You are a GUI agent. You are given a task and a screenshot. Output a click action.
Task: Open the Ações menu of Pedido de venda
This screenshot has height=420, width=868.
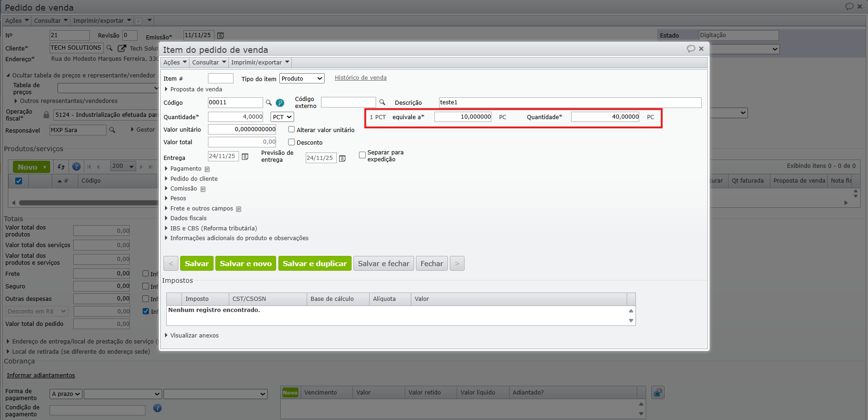pyautogui.click(x=17, y=21)
